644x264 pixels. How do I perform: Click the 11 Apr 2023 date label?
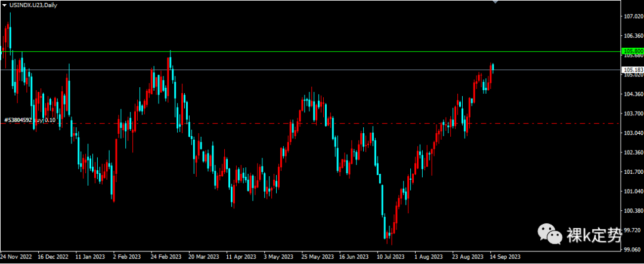pos(241,257)
